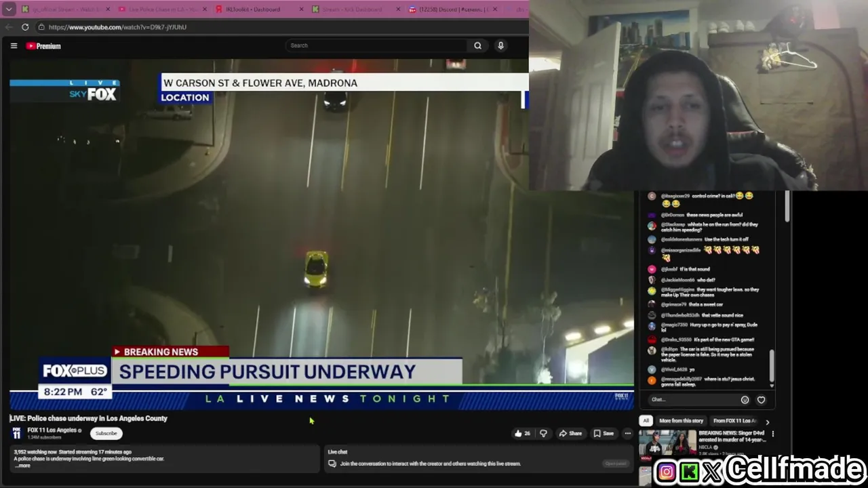Image resolution: width=868 pixels, height=488 pixels.
Task: Start voice search with microphone icon
Action: [x=500, y=45]
